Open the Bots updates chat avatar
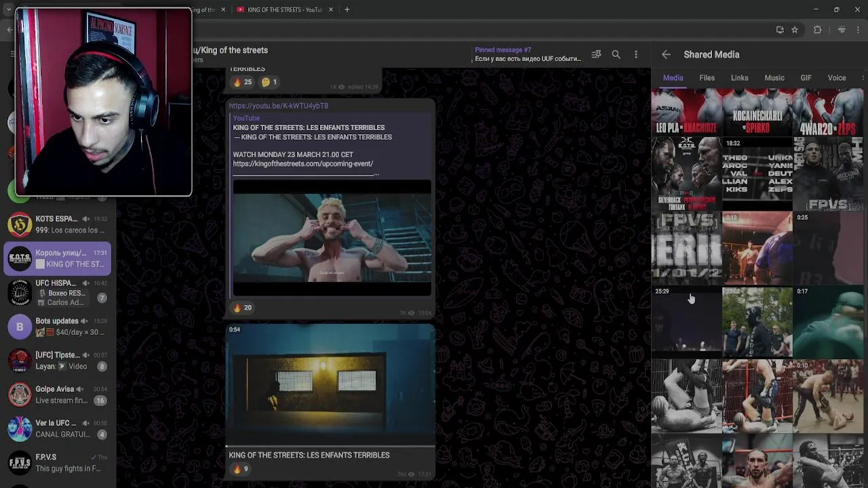 [20, 327]
